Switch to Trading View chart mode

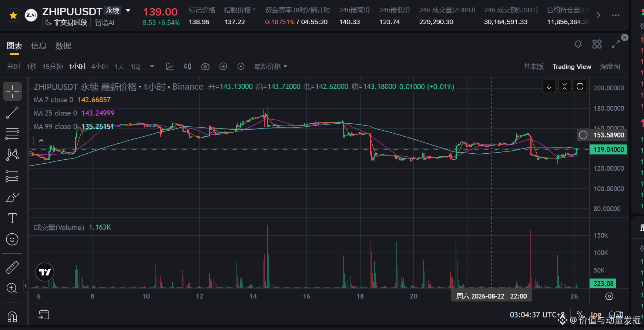(572, 67)
